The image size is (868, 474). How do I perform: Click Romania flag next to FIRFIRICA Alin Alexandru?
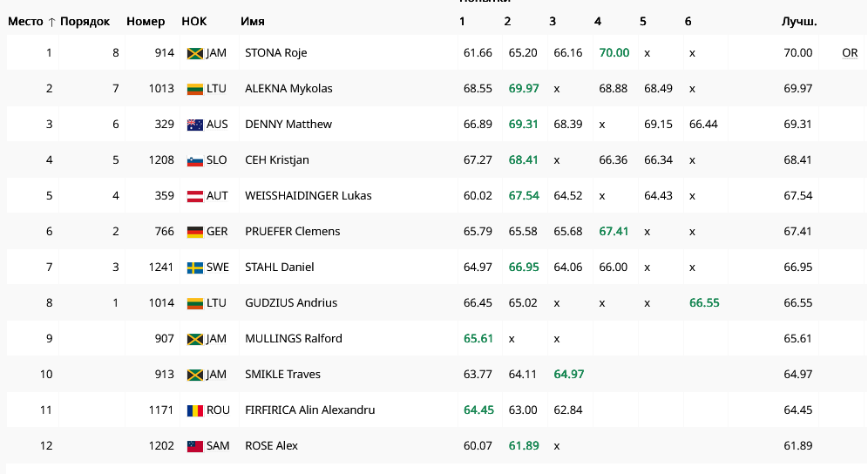pyautogui.click(x=194, y=410)
